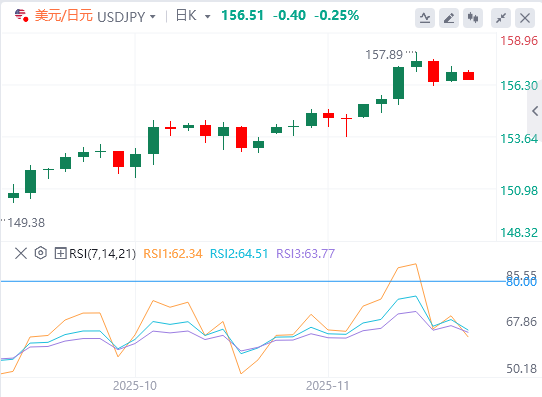Close the chart panel with top X
Viewport: 542px width, 397px height.
[525, 18]
